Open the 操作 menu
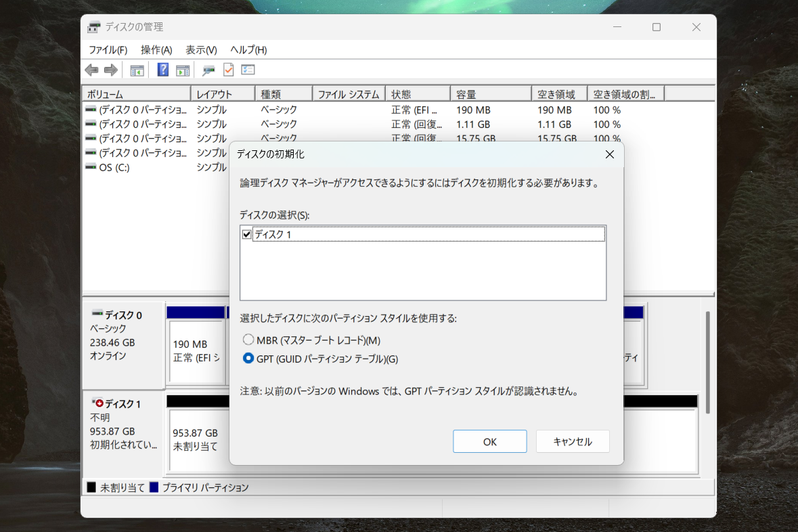This screenshot has width=798, height=532. click(156, 49)
